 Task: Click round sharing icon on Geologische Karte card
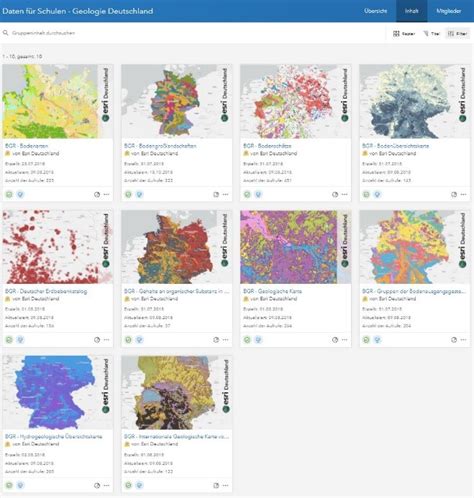coord(335,340)
